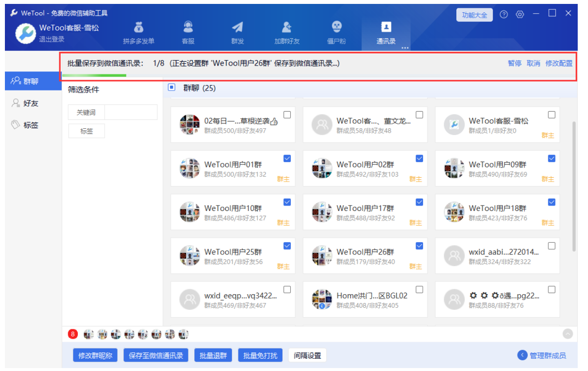
Task: Open the settings gear icon in title bar
Action: (x=520, y=15)
